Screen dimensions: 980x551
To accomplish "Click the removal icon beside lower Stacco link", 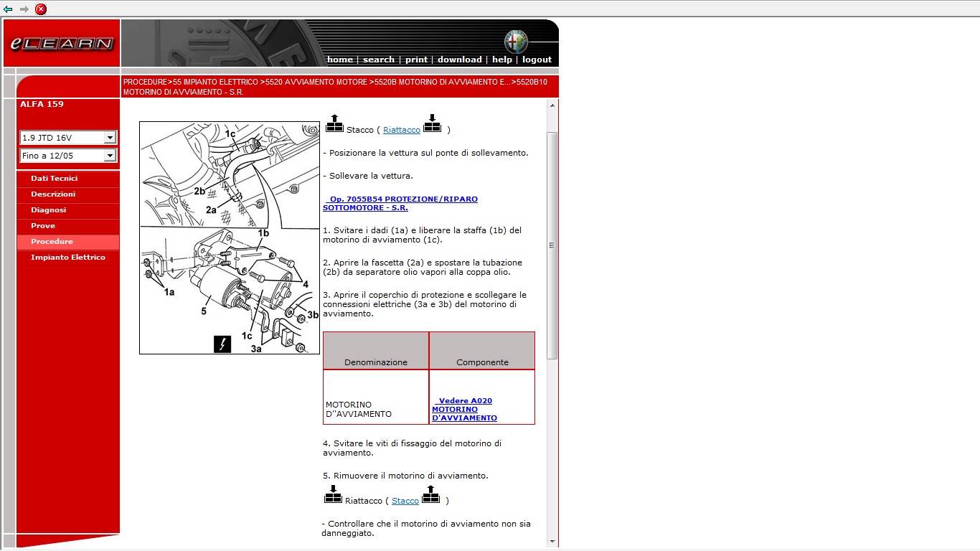I will (430, 494).
